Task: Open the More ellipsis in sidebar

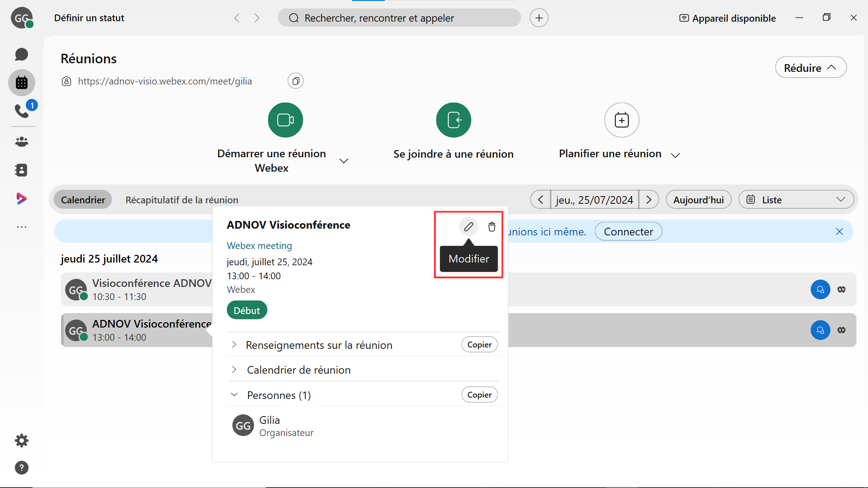Action: tap(21, 227)
